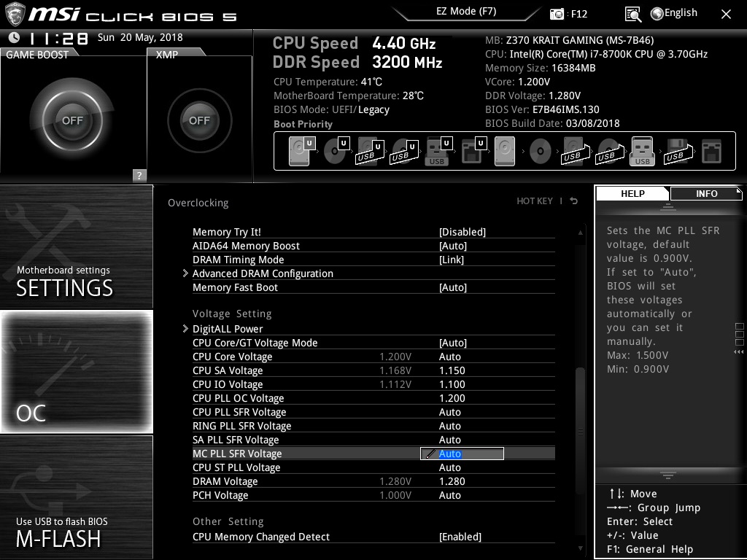Click the clock icon beside the time
The height and width of the screenshot is (560, 747).
[15, 37]
